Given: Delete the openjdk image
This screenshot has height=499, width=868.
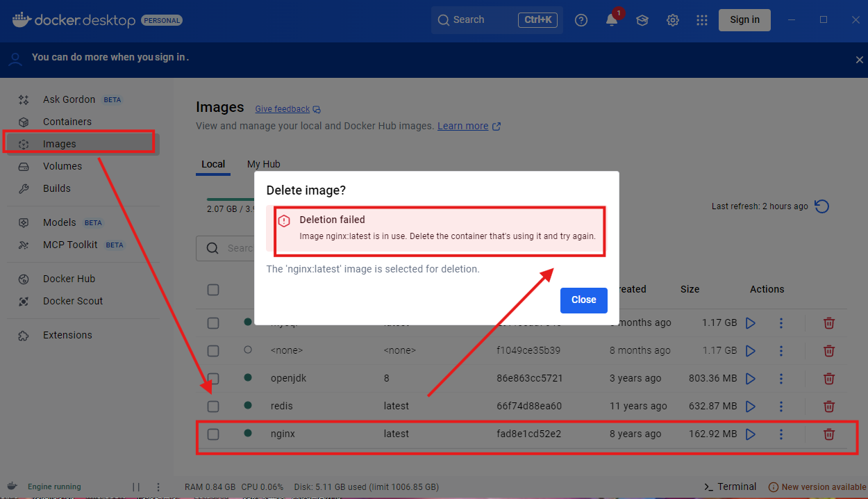Looking at the screenshot, I should tap(828, 378).
